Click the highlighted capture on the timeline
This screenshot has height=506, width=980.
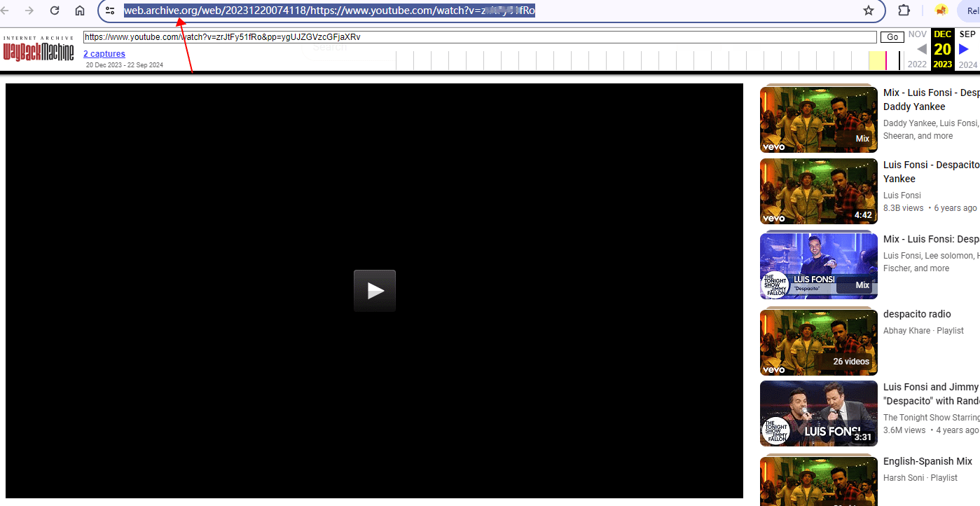point(886,61)
